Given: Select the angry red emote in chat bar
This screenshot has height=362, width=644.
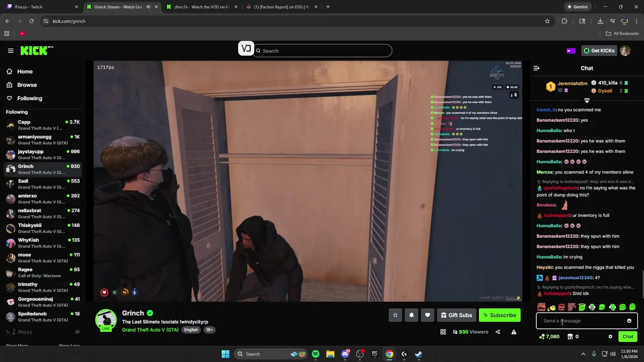Looking at the screenshot, I should [x=561, y=307].
